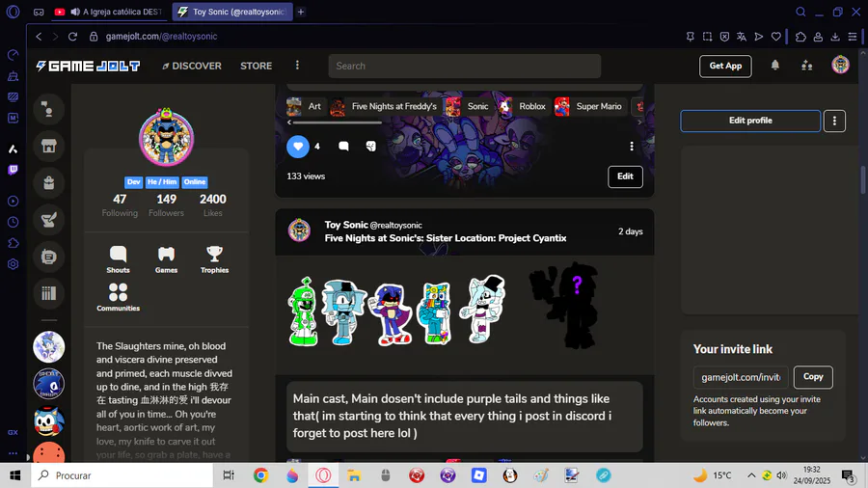Show hidden system tray icons
This screenshot has height=488, width=868.
point(751,475)
